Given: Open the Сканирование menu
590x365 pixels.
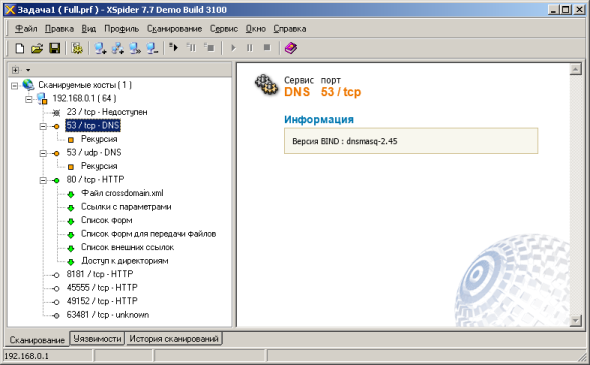Looking at the screenshot, I should click(x=174, y=29).
